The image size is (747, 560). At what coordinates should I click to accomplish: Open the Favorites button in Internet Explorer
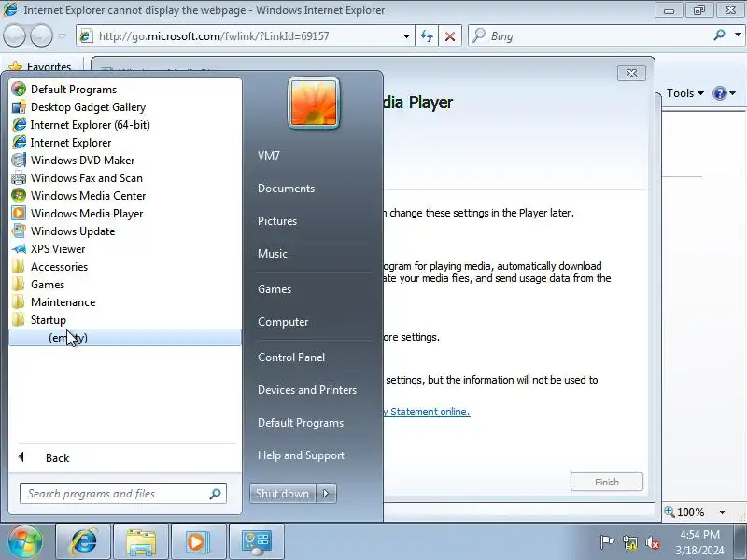coord(40,66)
